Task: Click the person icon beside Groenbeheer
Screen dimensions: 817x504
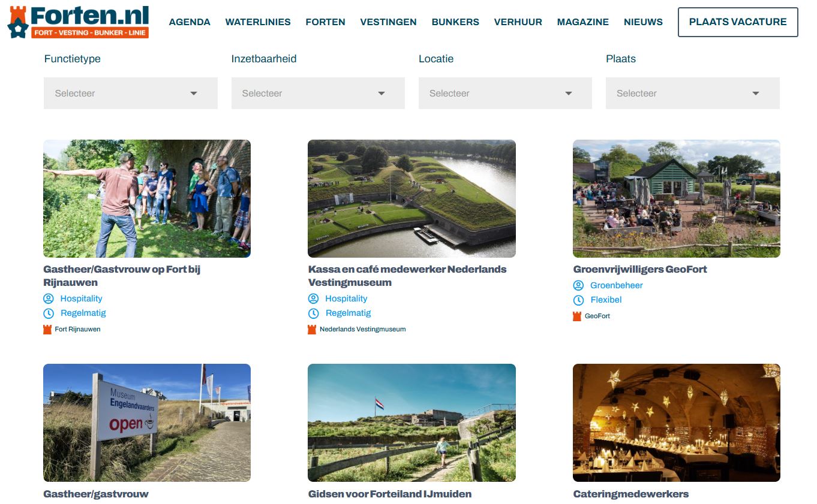Action: point(578,285)
